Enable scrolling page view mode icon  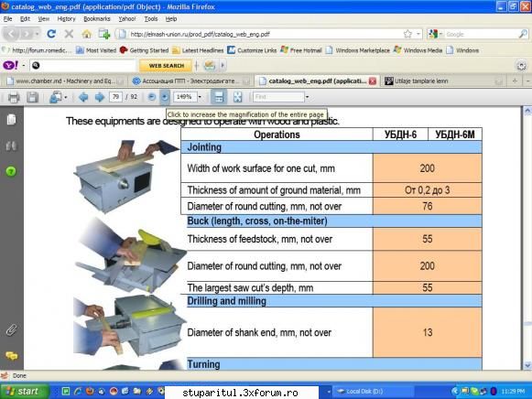pos(219,97)
